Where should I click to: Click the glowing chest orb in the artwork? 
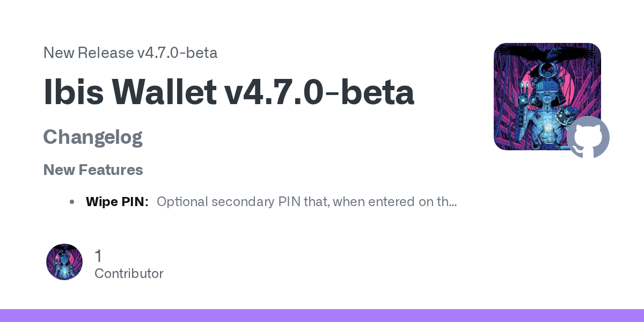549,127
